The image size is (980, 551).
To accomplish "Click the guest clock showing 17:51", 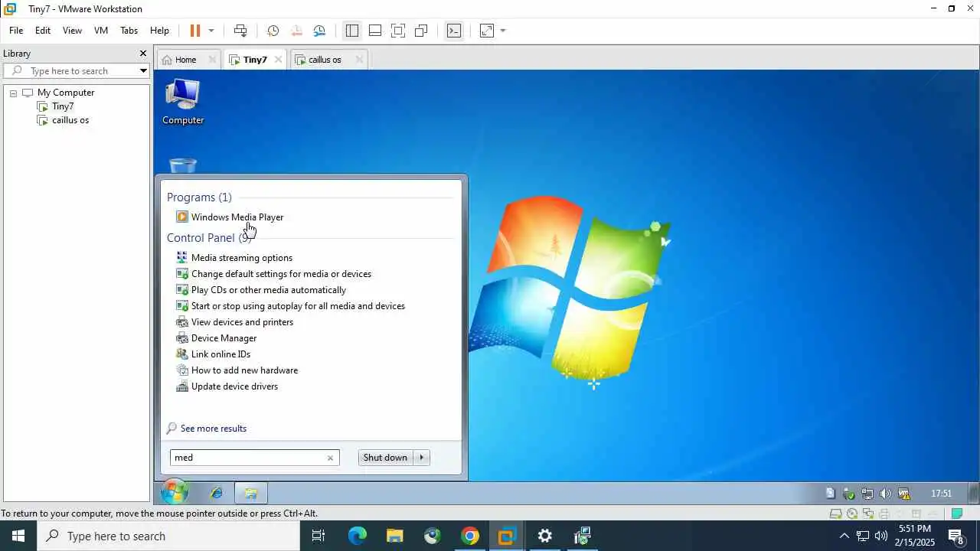I will (x=942, y=494).
